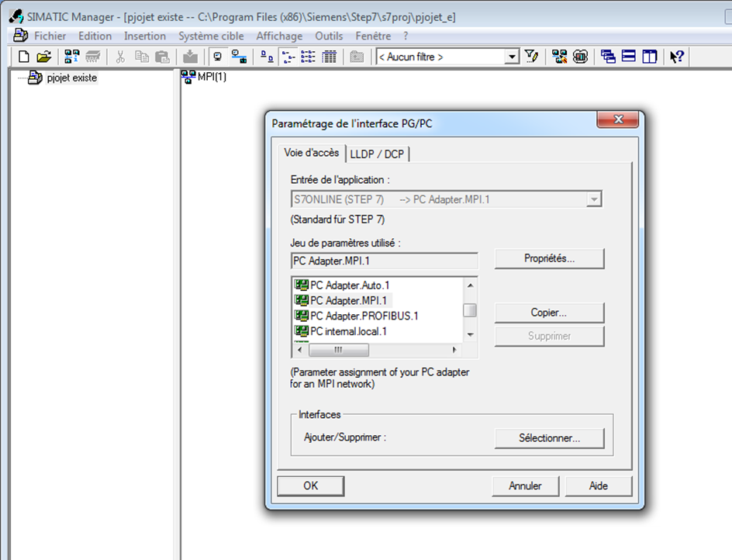Select the 'pjojet existe' project tree node
The image size is (732, 560).
pyautogui.click(x=71, y=78)
